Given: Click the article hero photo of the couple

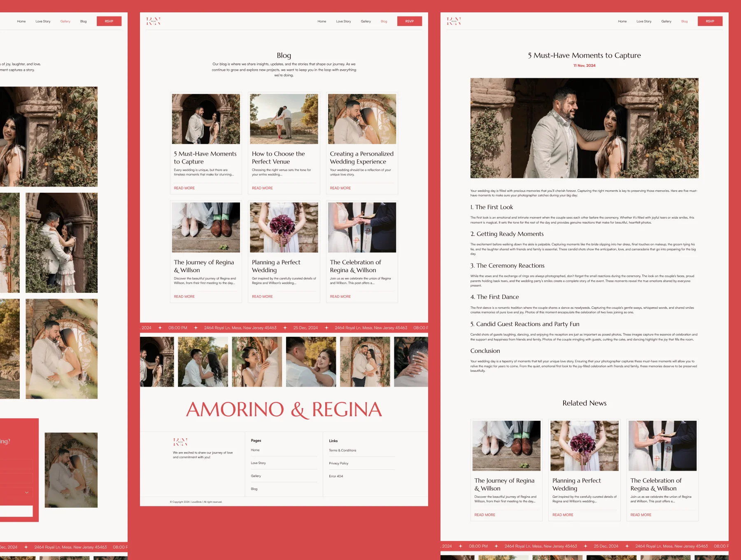Looking at the screenshot, I should 585,128.
